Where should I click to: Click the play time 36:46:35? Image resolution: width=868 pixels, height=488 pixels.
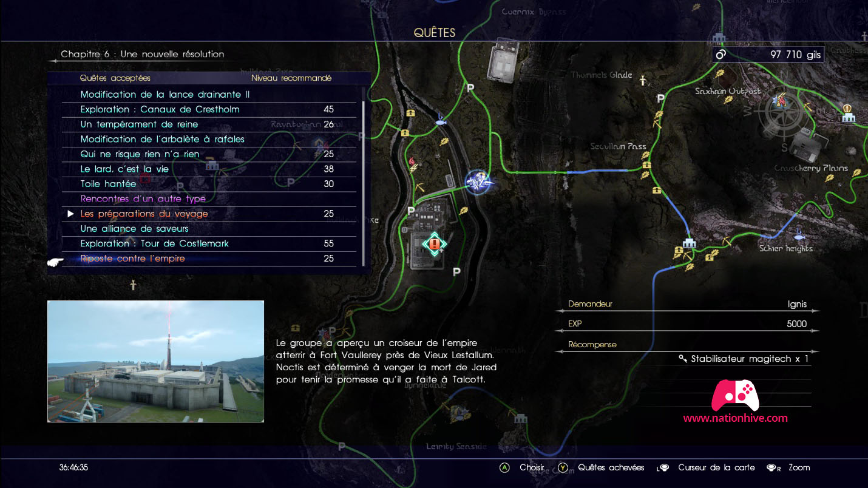pos(73,468)
